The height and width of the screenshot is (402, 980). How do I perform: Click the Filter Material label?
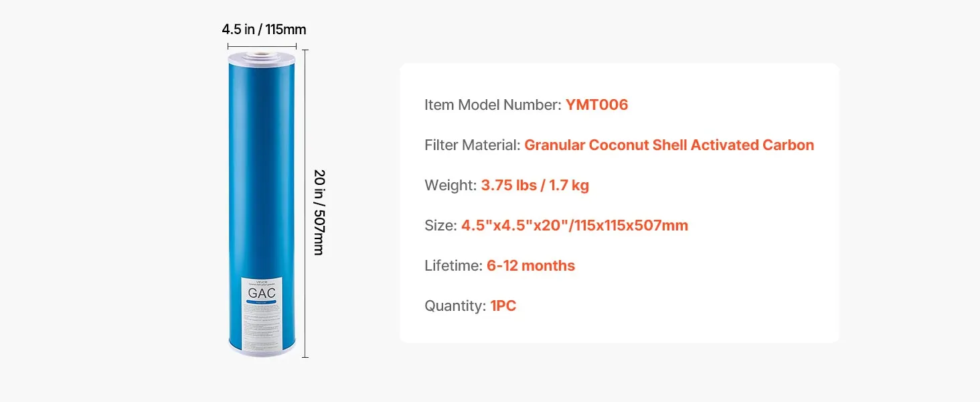473,145
